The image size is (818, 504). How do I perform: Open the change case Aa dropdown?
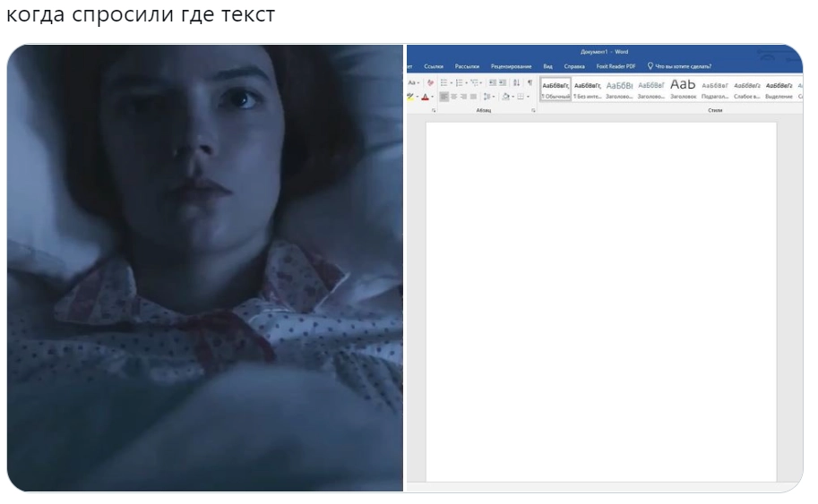click(x=413, y=82)
